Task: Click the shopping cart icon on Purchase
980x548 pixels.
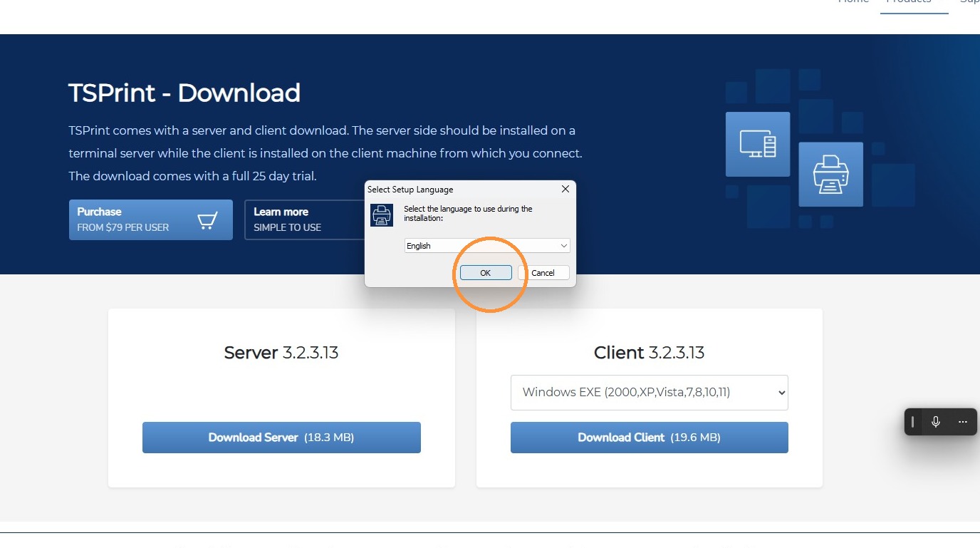Action: pyautogui.click(x=207, y=221)
